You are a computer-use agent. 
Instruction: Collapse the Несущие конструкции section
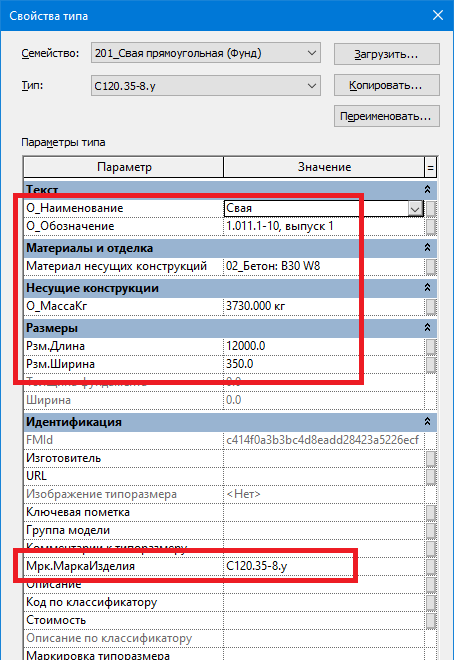[427, 287]
